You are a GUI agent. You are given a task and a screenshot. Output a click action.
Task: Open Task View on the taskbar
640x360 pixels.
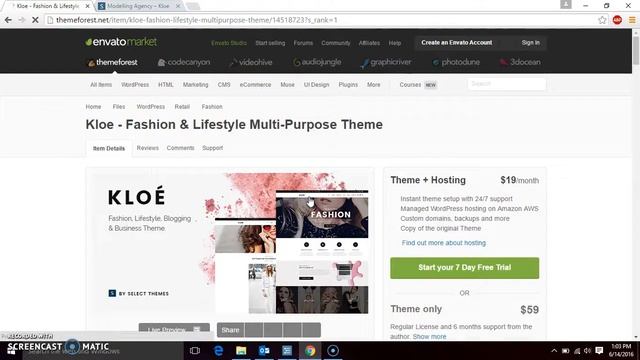195,351
